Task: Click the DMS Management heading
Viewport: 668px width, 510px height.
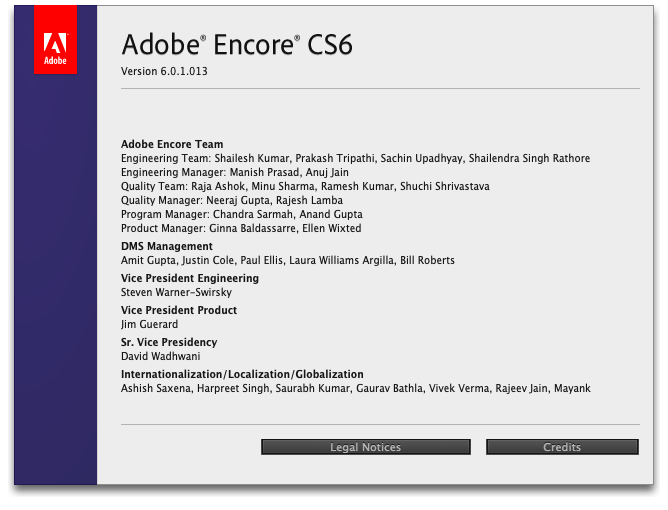Action: (x=167, y=246)
